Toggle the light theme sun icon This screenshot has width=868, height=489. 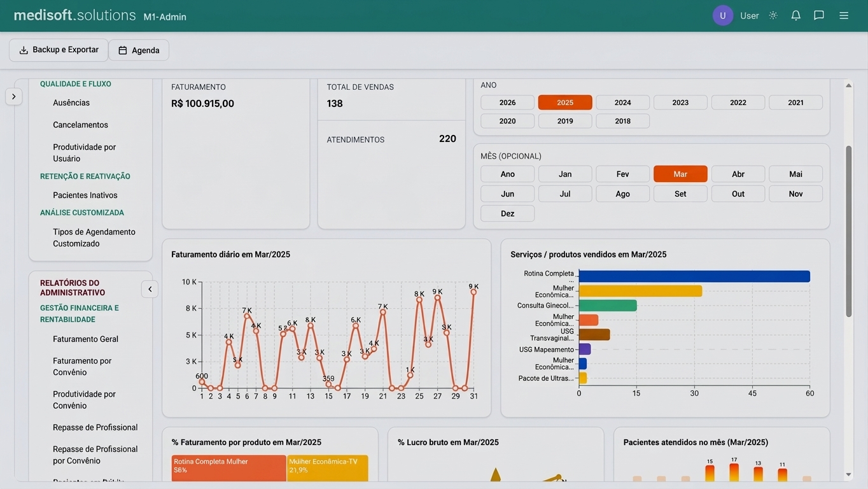coord(773,15)
